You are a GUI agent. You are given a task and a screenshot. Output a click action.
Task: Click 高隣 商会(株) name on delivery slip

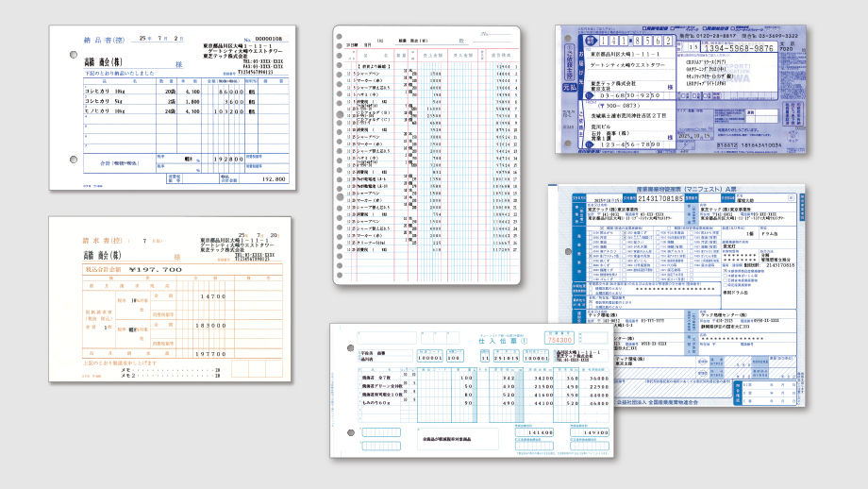[106, 60]
